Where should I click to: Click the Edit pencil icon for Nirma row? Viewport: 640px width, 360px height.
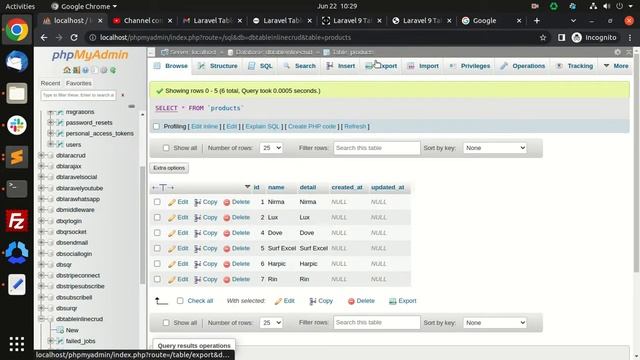click(172, 202)
